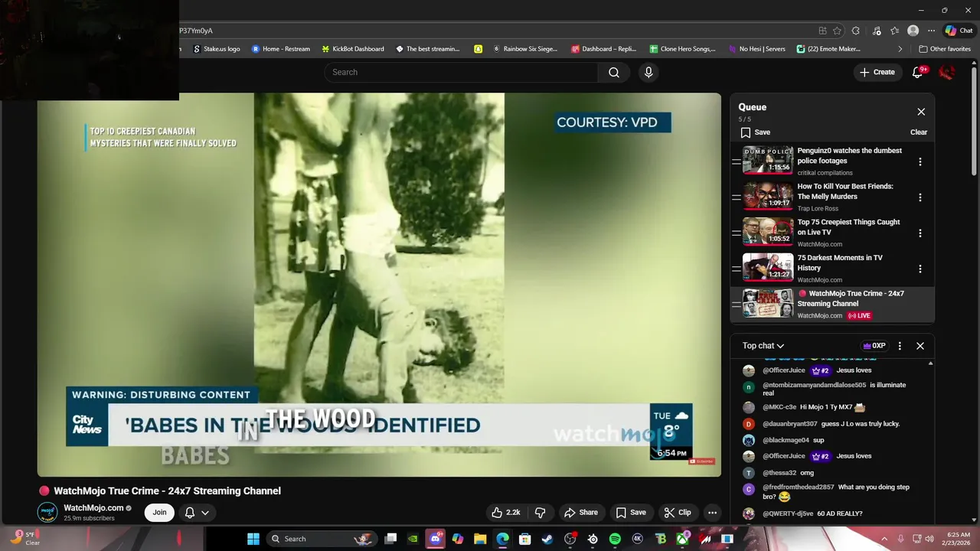Viewport: 980px width, 551px height.
Task: Open Edge settings and more menu
Action: pyautogui.click(x=931, y=31)
